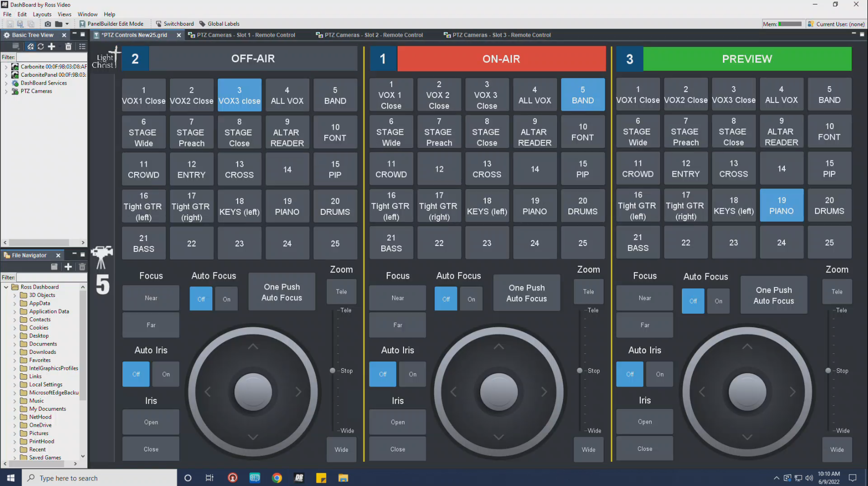Turn Auto Focus Off for camera 2

[201, 299]
